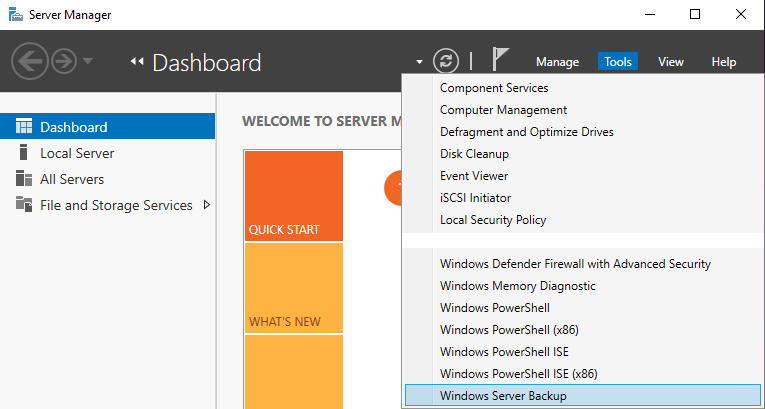This screenshot has height=409, width=765.
Task: Expand the File and Storage Services arrow
Action: (x=207, y=205)
